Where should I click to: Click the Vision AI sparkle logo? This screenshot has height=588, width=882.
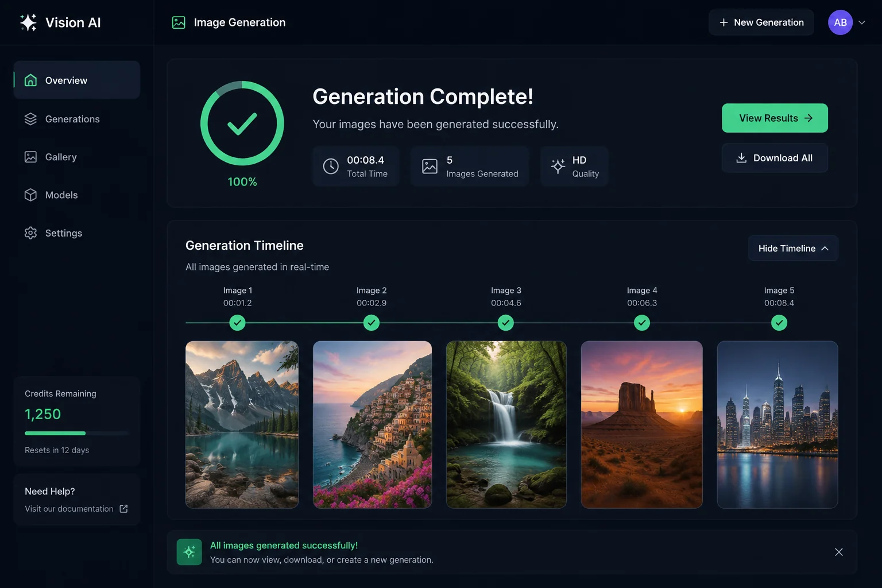(x=28, y=22)
